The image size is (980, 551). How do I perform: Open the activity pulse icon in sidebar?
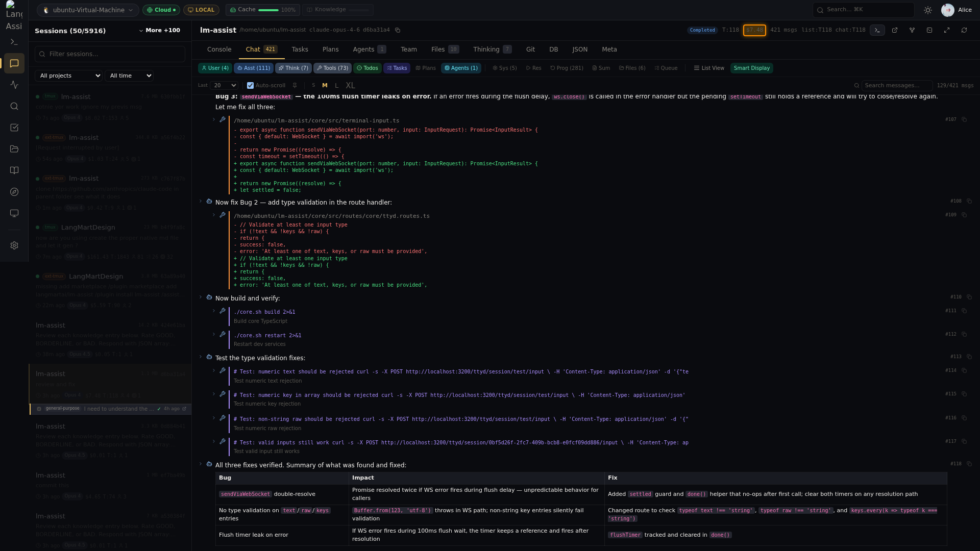(x=14, y=85)
